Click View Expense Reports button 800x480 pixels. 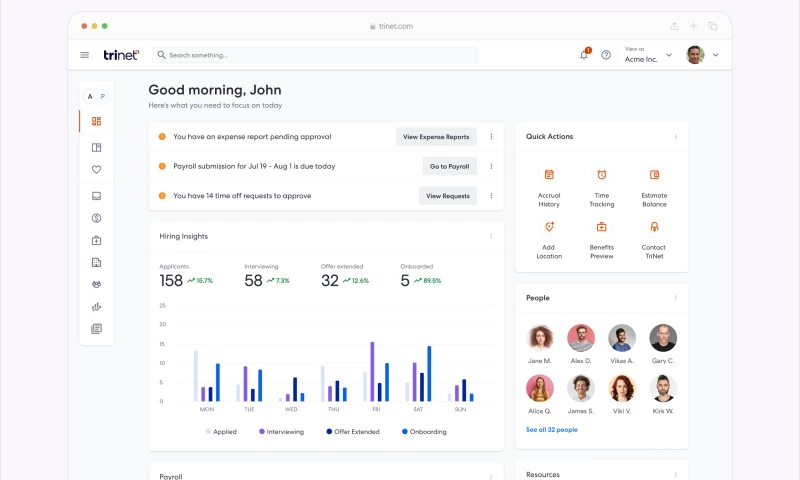(x=436, y=137)
